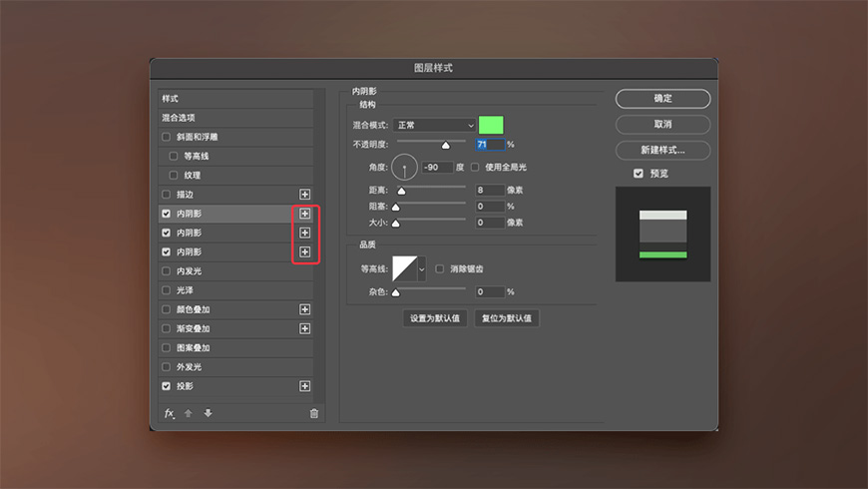Click 确定 to confirm
Viewport: 868px width, 489px height.
click(662, 99)
